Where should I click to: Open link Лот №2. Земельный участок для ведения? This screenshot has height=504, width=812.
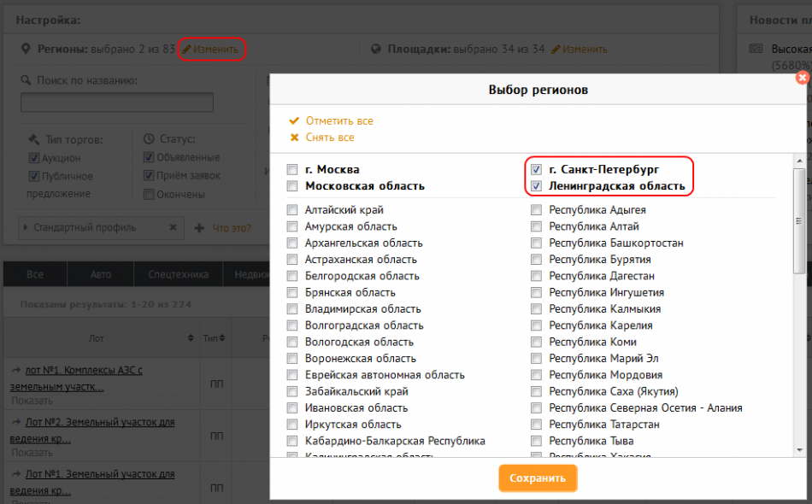coord(92,430)
